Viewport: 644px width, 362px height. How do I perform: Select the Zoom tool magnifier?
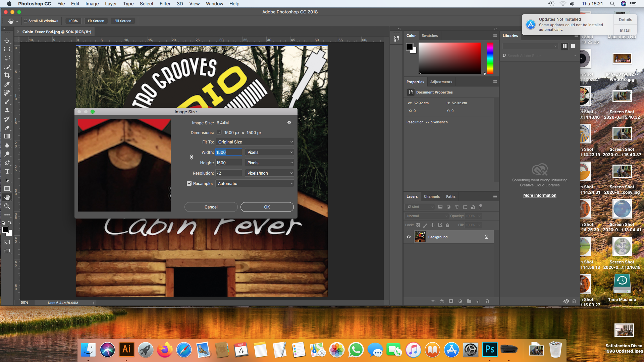(x=7, y=206)
